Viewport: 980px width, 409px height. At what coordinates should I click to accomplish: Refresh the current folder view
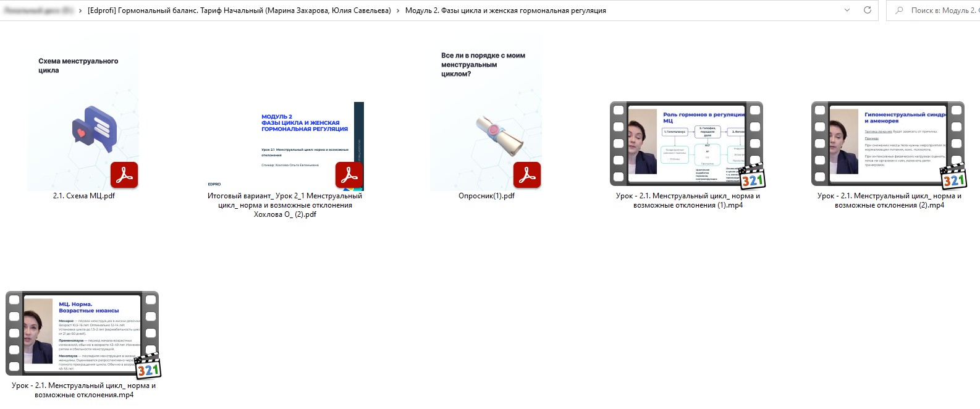(867, 10)
